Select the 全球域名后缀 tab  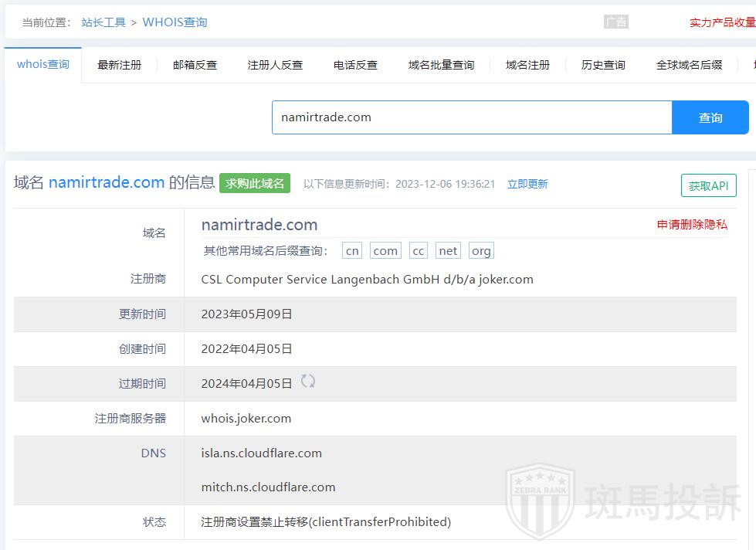pos(689,66)
